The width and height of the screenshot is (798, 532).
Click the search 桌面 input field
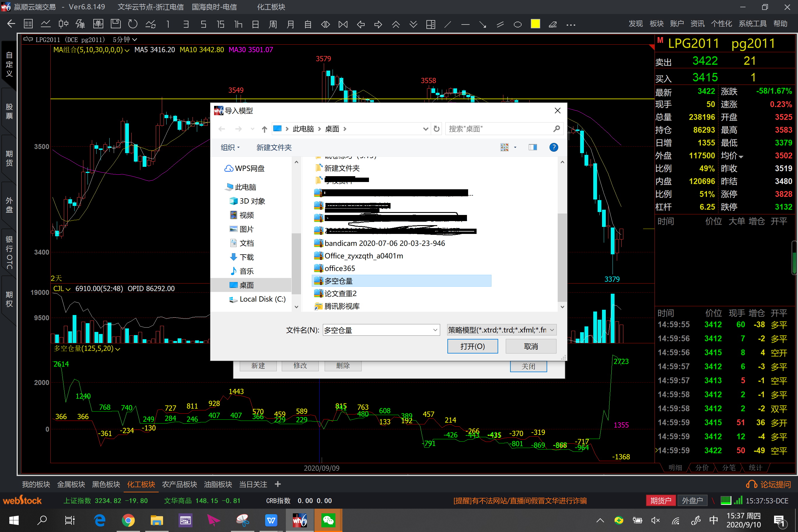point(504,129)
